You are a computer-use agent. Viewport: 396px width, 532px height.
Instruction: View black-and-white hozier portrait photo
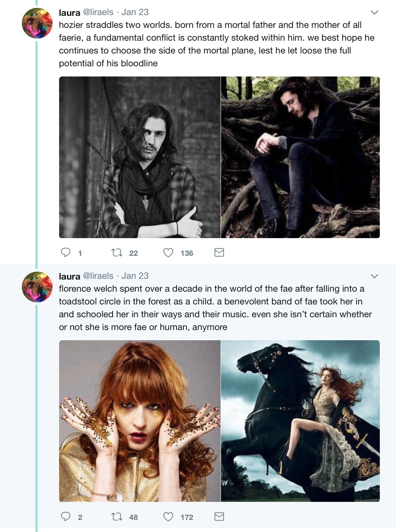pyautogui.click(x=140, y=157)
